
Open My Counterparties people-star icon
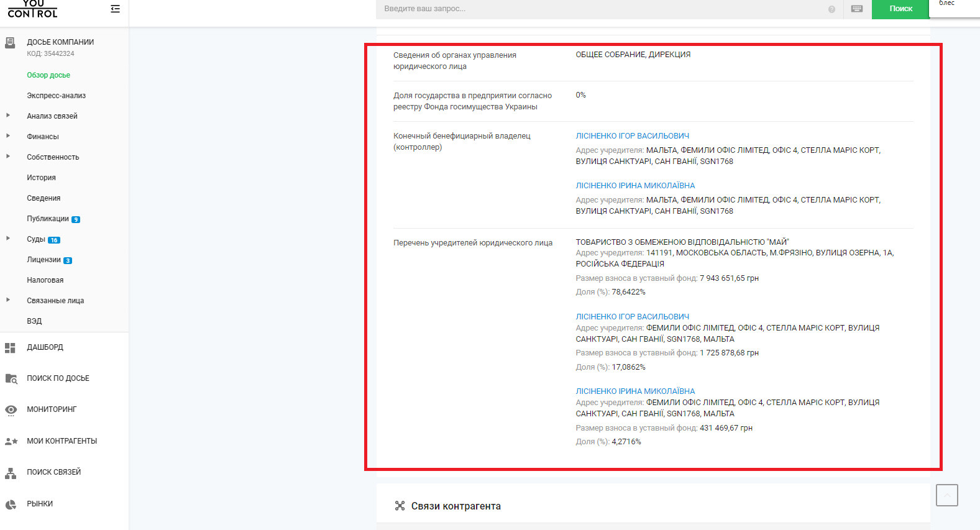(11, 441)
